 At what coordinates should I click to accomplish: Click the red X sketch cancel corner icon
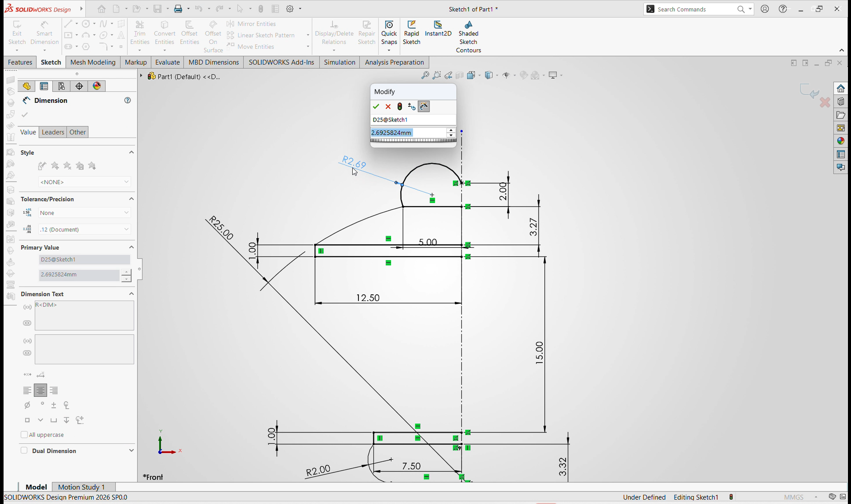coord(825,103)
